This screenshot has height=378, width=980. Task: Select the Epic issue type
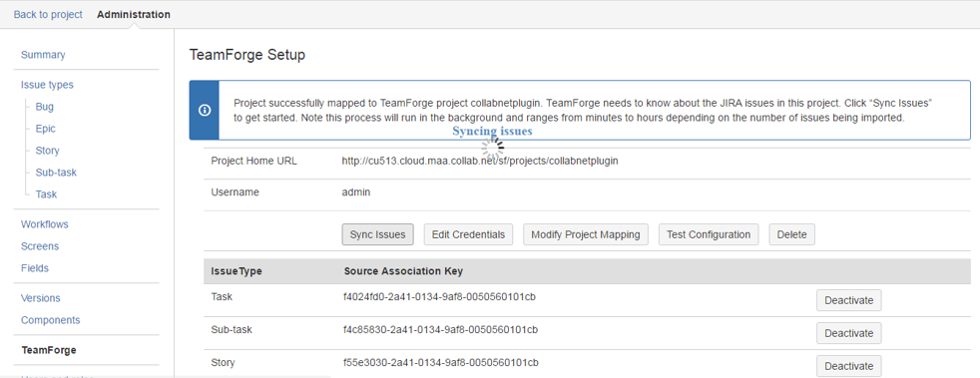(46, 129)
